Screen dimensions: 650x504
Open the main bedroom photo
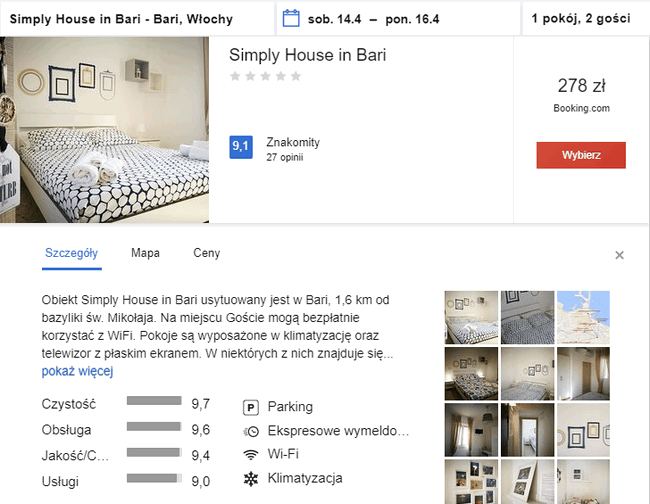coord(105,130)
